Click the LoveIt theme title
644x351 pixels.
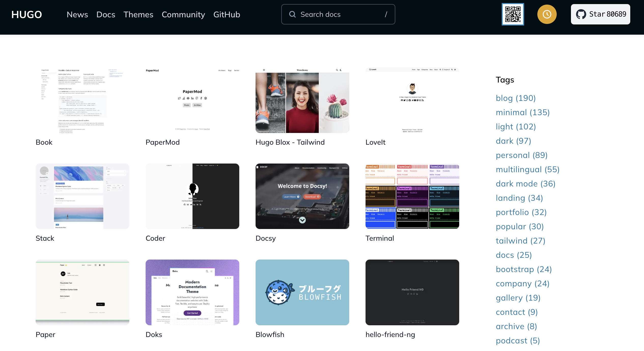tap(375, 142)
